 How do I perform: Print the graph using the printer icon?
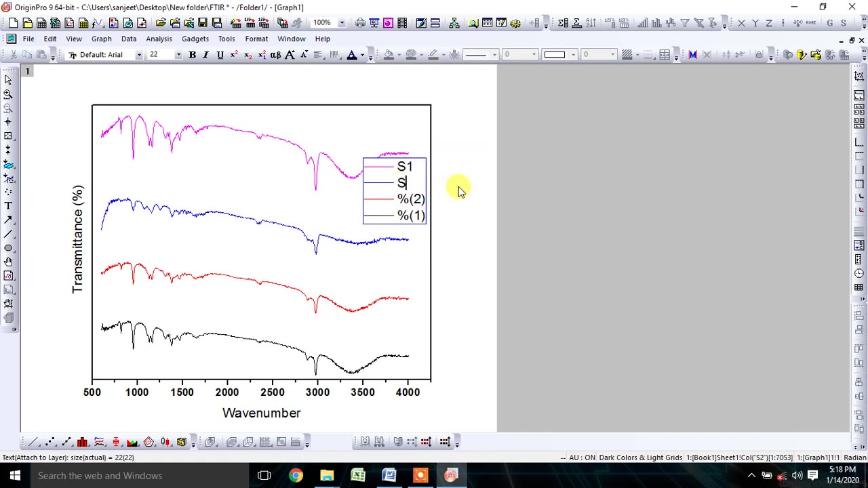click(x=360, y=23)
